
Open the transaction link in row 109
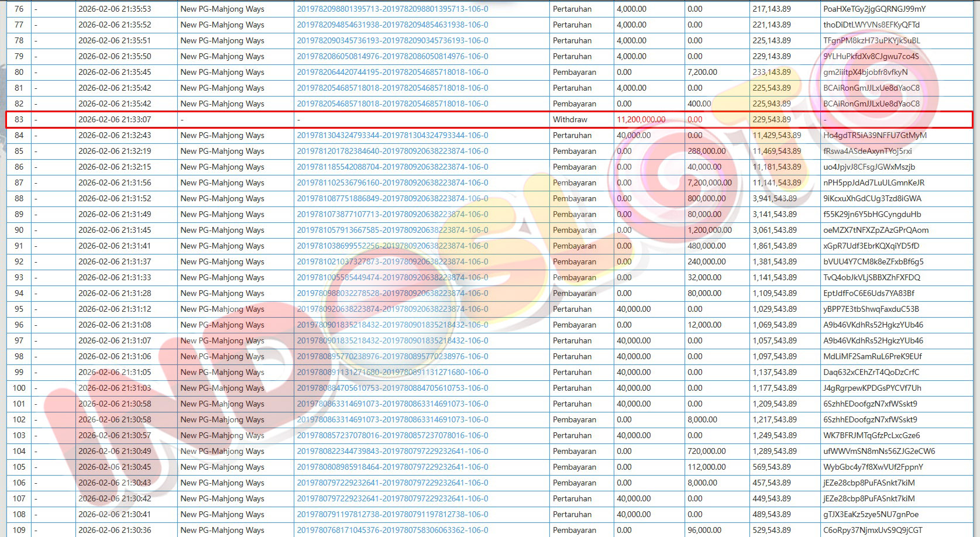392,531
